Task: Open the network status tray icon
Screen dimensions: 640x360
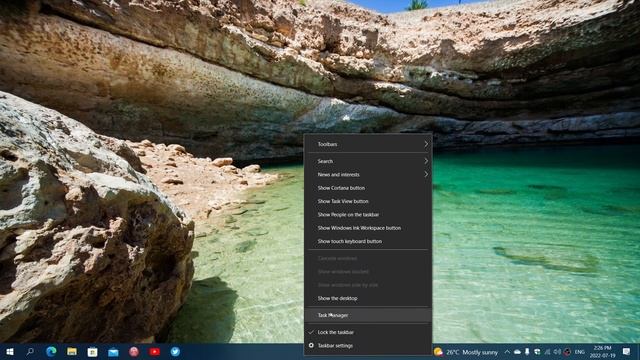Action: pyautogui.click(x=547, y=352)
